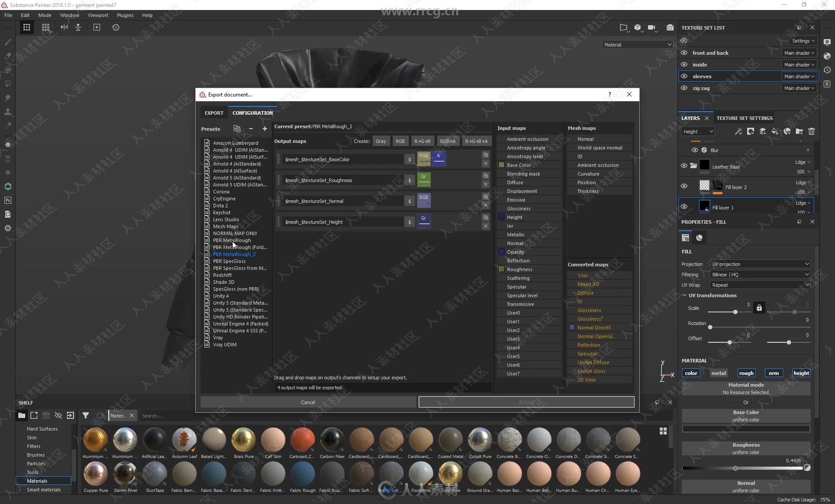
Task: Select the Eraser tool in left toolbar
Action: point(7,56)
